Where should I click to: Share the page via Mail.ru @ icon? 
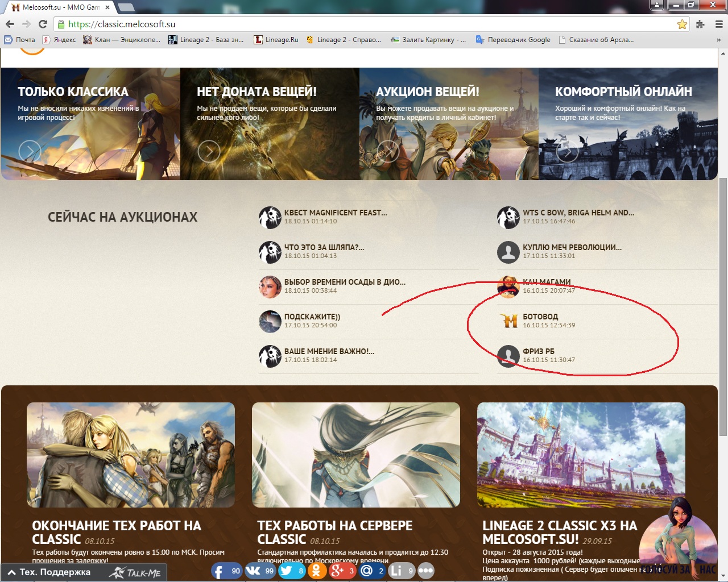click(x=372, y=571)
